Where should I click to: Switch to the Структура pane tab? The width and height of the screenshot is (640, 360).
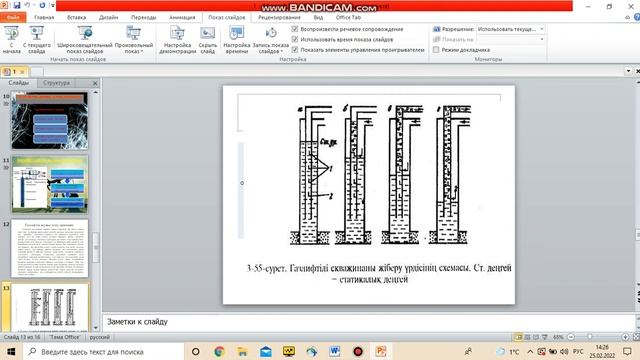click(x=56, y=82)
